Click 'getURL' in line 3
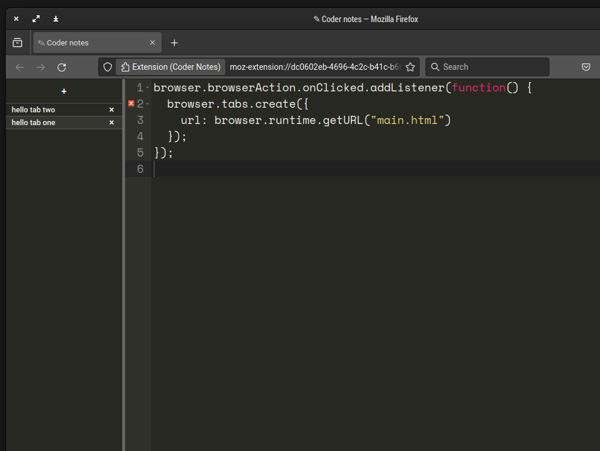This screenshot has height=451, width=600. (342, 120)
